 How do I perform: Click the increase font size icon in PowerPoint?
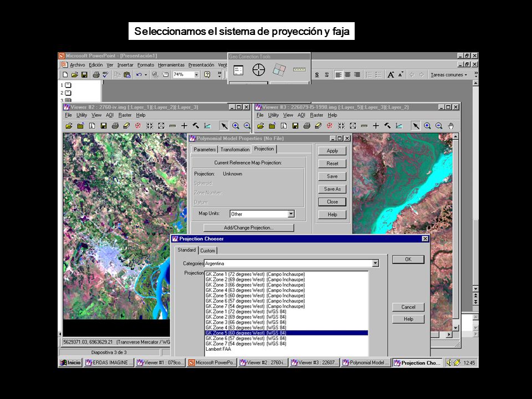pos(391,75)
